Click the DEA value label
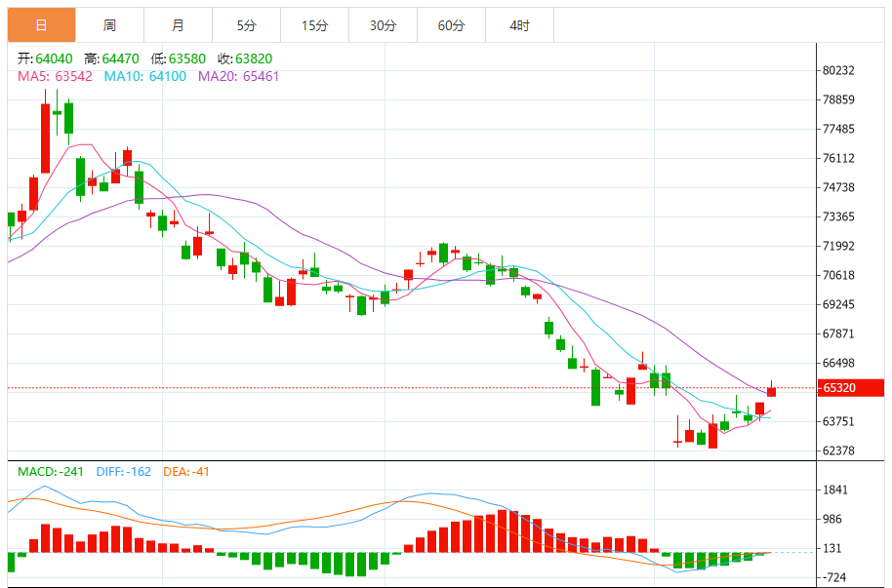 coord(186,472)
